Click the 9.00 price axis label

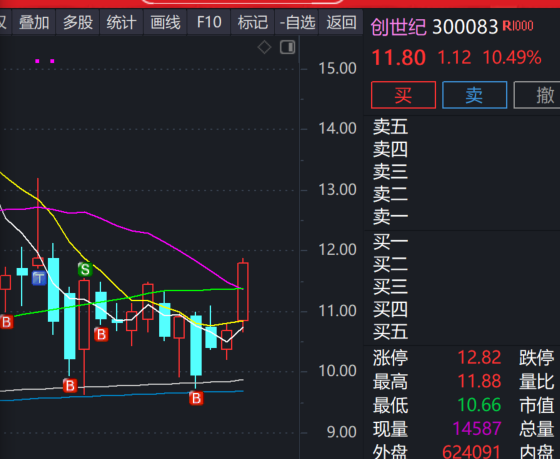341,432
